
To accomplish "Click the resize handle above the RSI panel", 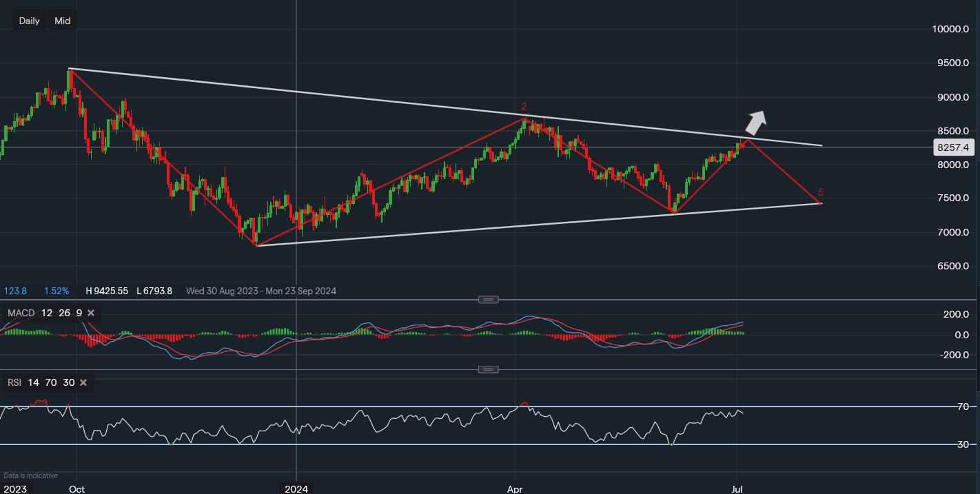I will coord(488,369).
